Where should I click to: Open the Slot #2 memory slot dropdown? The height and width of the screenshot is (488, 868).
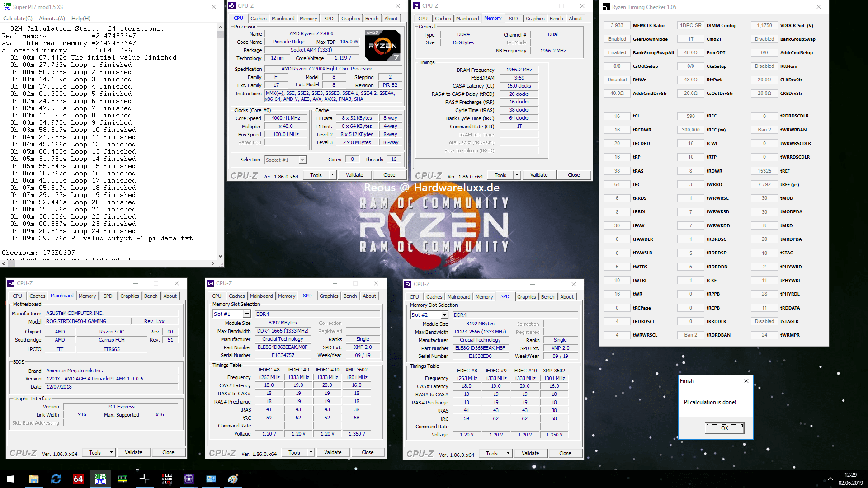click(444, 315)
